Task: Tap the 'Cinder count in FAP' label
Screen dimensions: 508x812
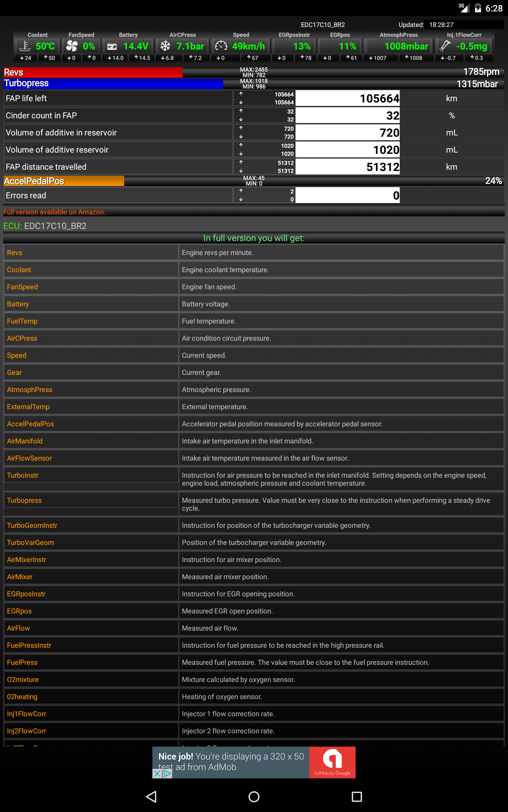Action: [41, 115]
